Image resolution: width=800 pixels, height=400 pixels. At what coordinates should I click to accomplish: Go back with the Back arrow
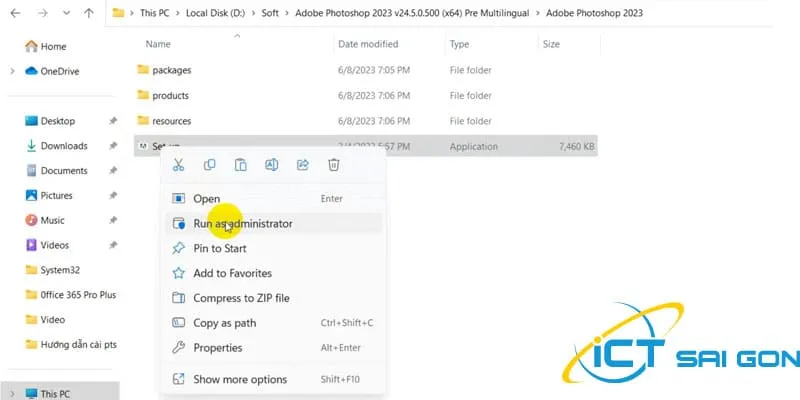click(x=15, y=13)
